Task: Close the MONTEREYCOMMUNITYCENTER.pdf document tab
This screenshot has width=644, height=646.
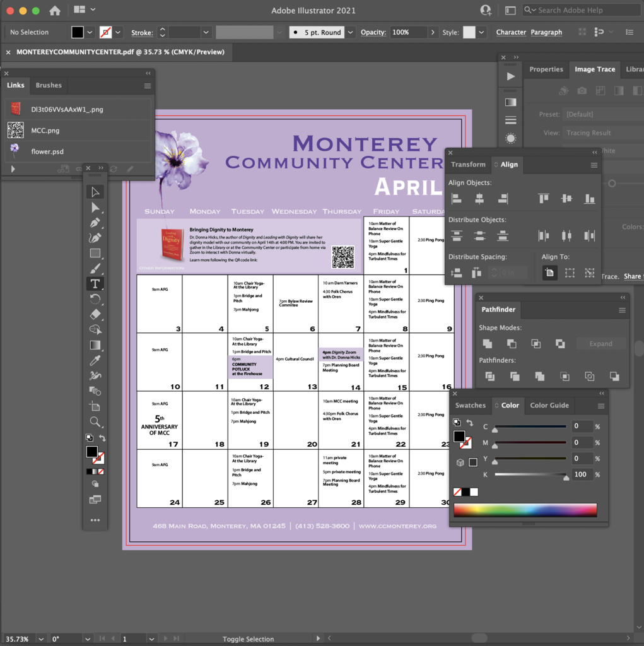Action: (x=8, y=52)
